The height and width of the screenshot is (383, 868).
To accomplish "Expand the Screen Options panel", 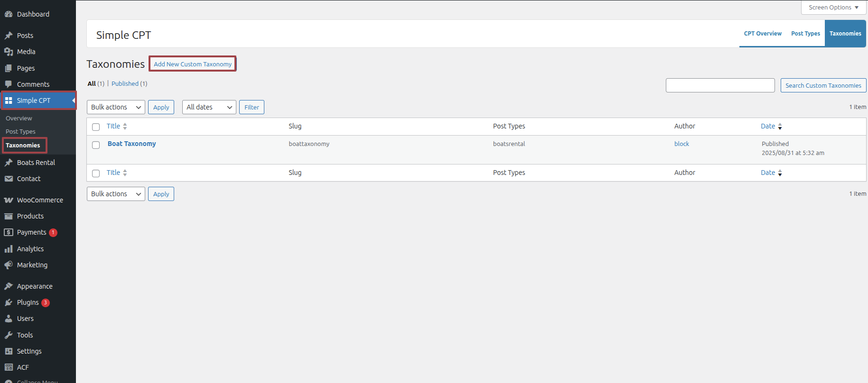I will [833, 8].
